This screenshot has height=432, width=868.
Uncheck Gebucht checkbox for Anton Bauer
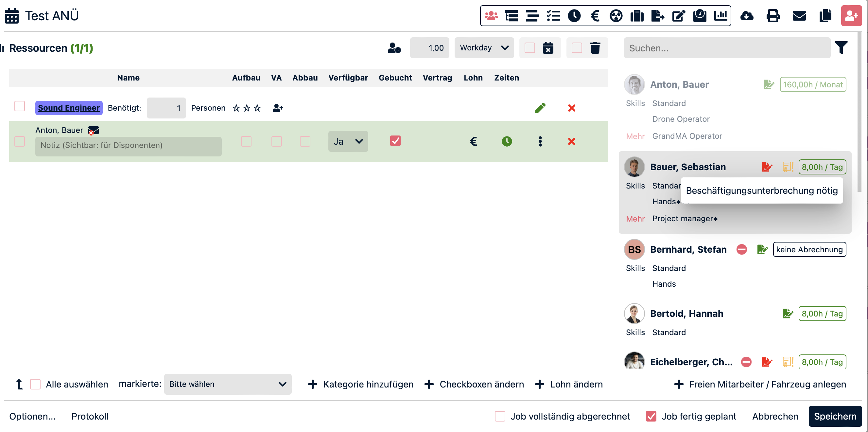pos(395,141)
